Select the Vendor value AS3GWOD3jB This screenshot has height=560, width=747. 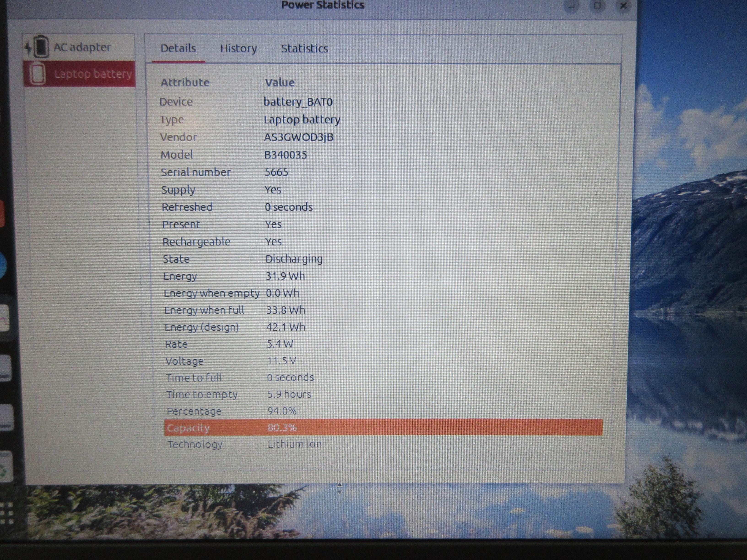[298, 137]
